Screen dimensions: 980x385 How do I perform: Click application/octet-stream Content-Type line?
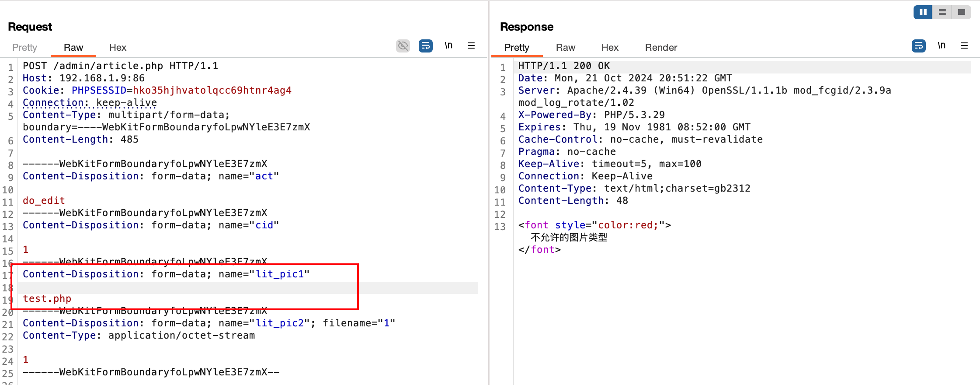pyautogui.click(x=139, y=336)
